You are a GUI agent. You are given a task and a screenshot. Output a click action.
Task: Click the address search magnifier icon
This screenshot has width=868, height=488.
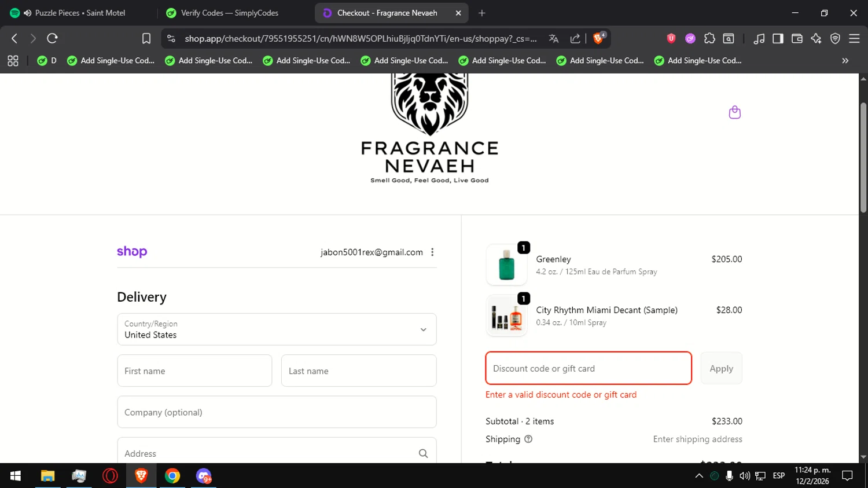pyautogui.click(x=423, y=453)
